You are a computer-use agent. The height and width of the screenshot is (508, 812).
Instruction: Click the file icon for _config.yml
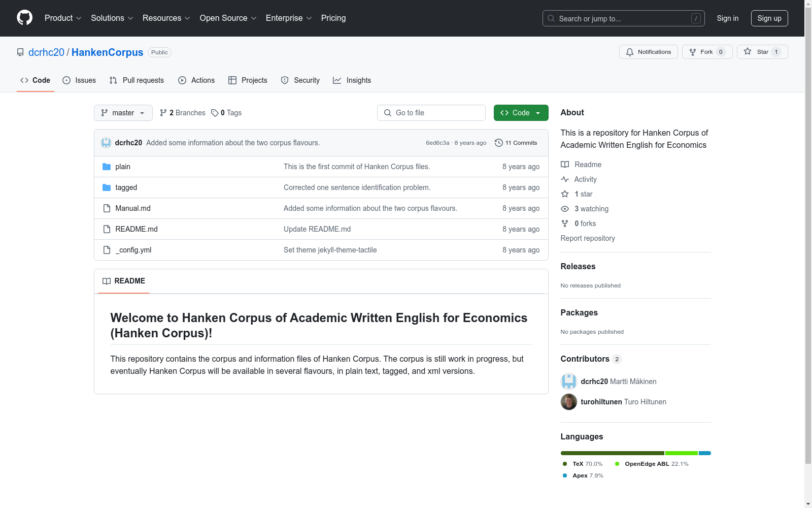(x=107, y=250)
